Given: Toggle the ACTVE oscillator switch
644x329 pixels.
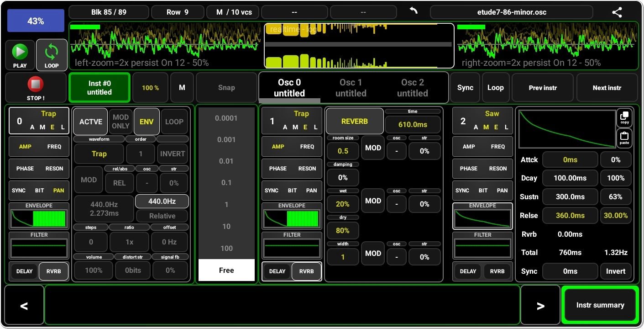Looking at the screenshot, I should coord(90,122).
